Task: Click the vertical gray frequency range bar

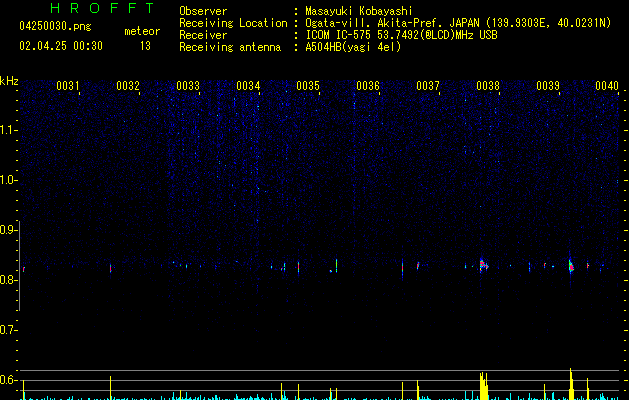Action: (19, 266)
